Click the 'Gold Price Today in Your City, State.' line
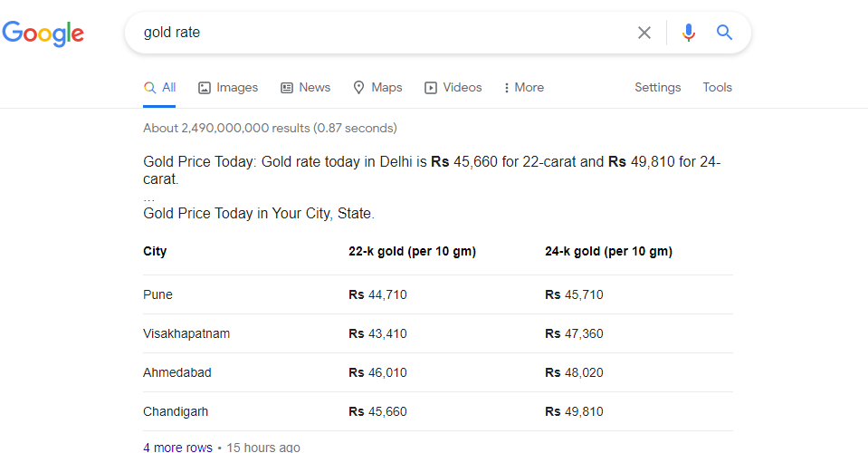This screenshot has width=868, height=453. (x=259, y=214)
